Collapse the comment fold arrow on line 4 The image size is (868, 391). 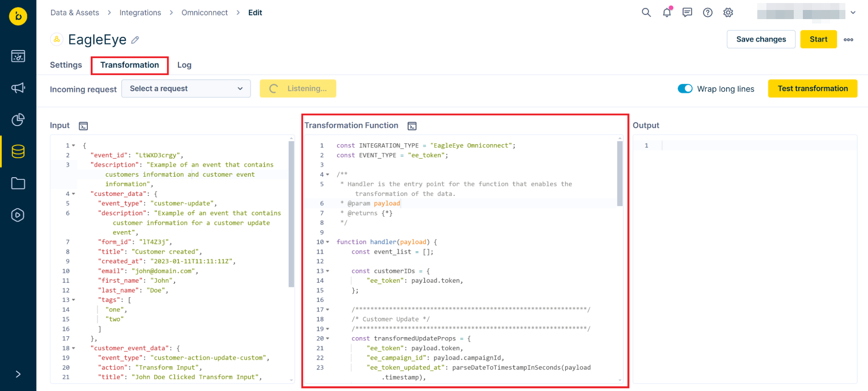(x=327, y=175)
